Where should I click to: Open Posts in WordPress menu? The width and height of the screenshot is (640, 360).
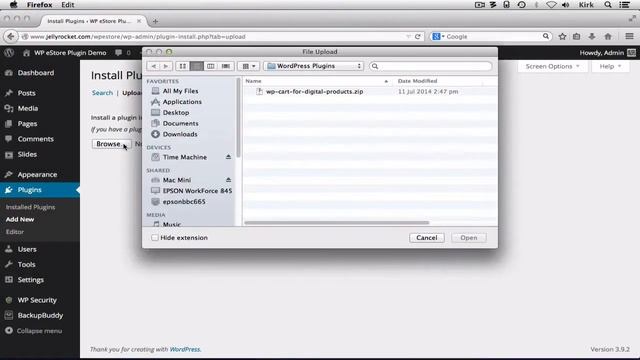pos(27,93)
